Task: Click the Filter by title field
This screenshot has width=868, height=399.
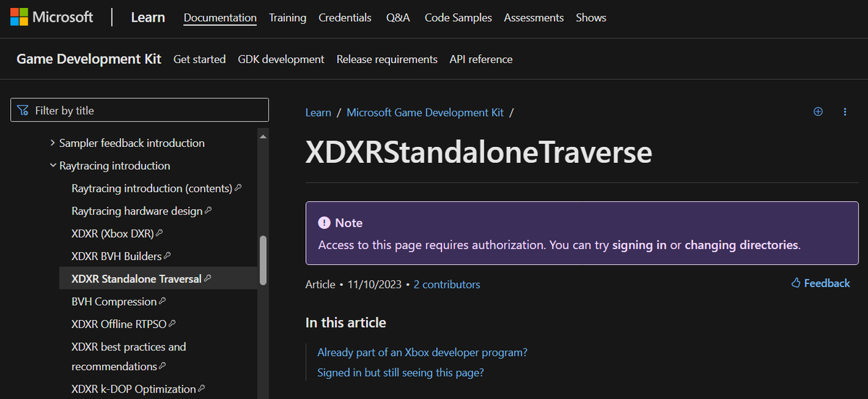Action: [140, 111]
